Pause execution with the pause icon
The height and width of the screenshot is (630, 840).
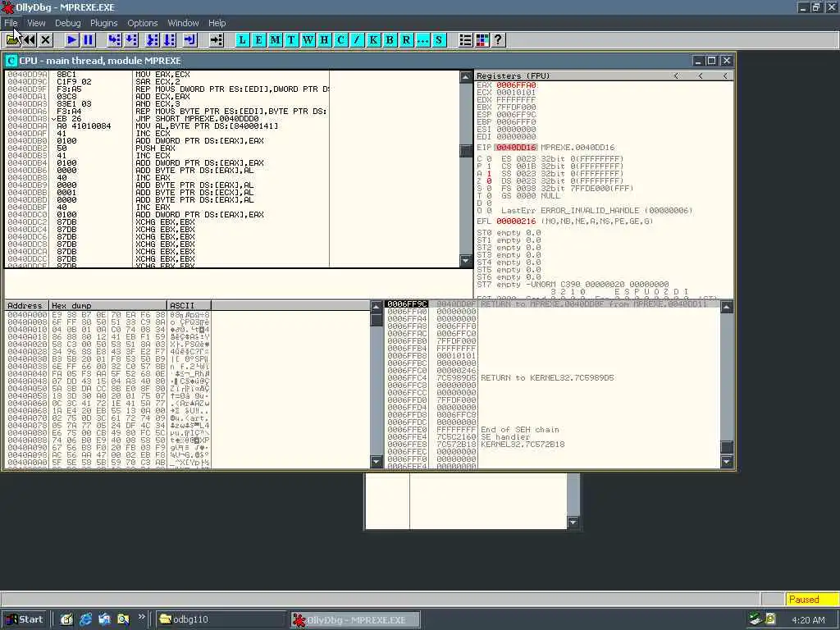(x=88, y=39)
